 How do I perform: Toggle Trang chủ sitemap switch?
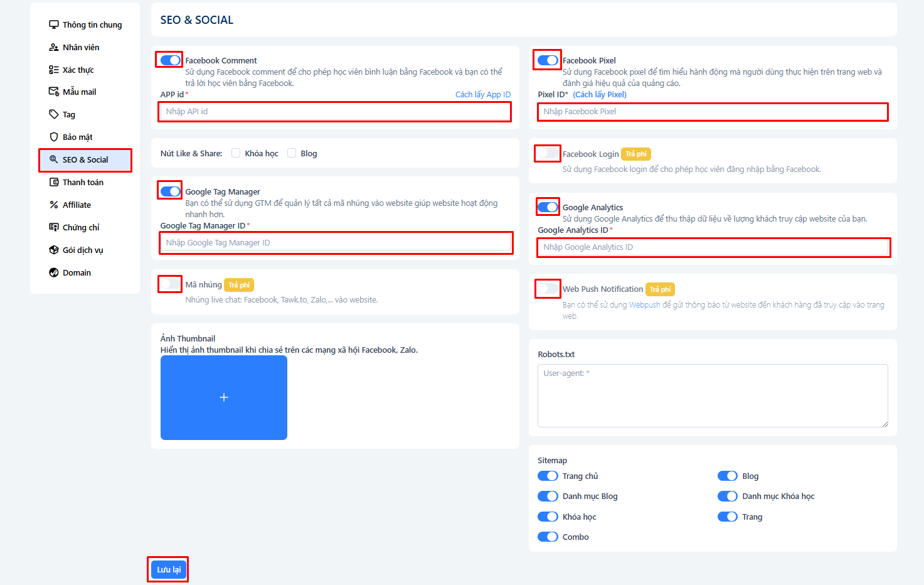pos(548,476)
